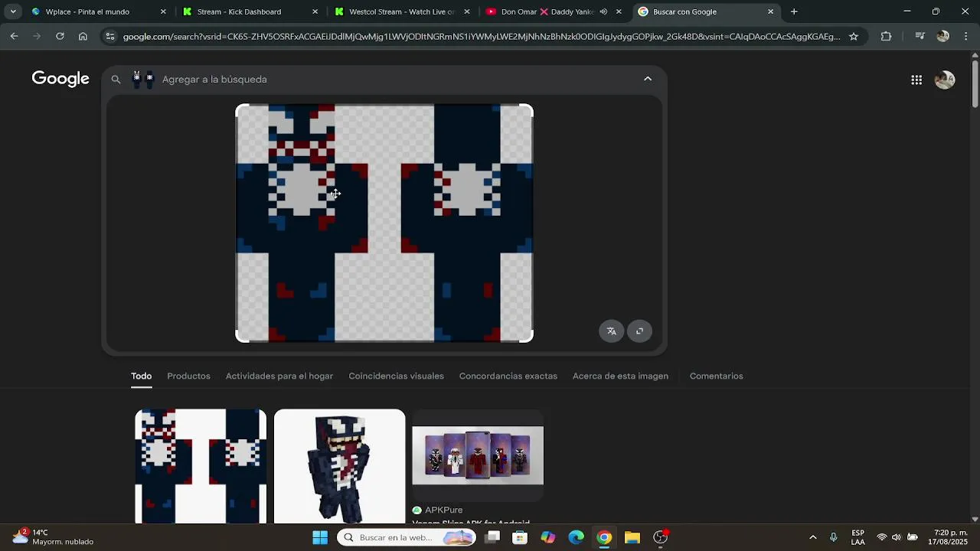Bookmark this page with the star icon

(854, 36)
